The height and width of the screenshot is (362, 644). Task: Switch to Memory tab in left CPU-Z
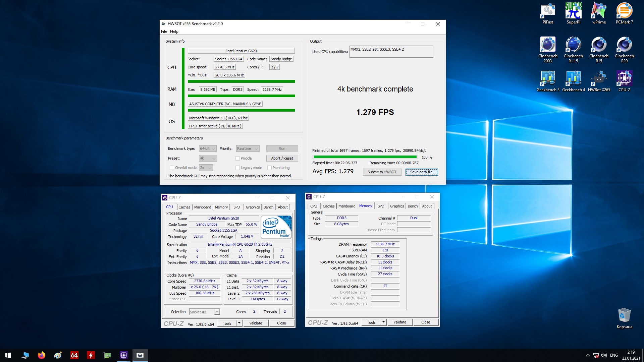(x=221, y=207)
